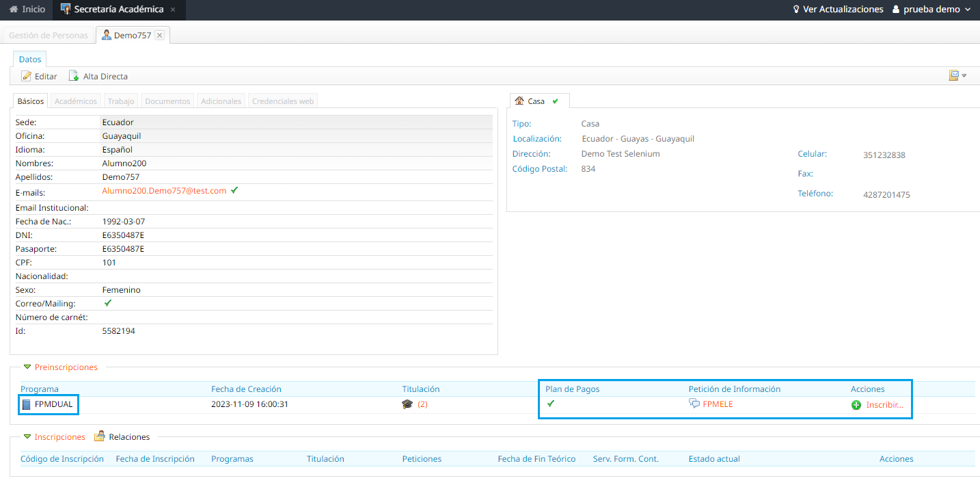Close the Demo757 tab

159,35
